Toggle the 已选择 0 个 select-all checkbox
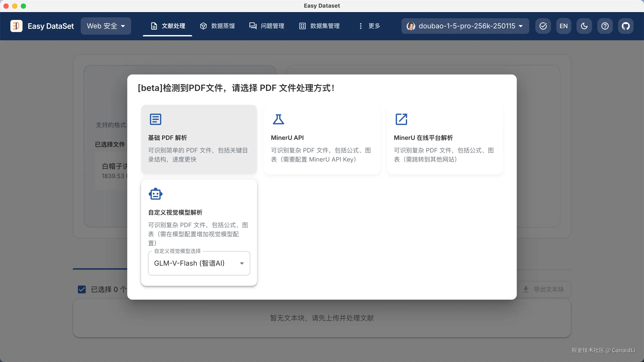Viewport: 644px width, 362px height. pos(82,289)
